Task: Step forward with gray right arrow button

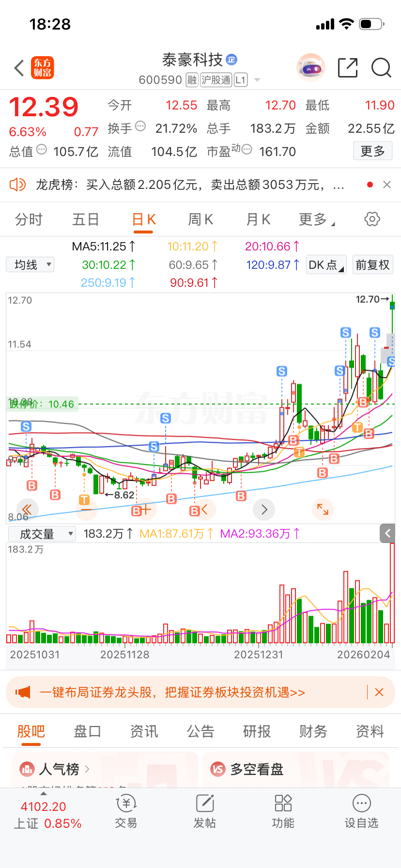Action: pos(264,509)
